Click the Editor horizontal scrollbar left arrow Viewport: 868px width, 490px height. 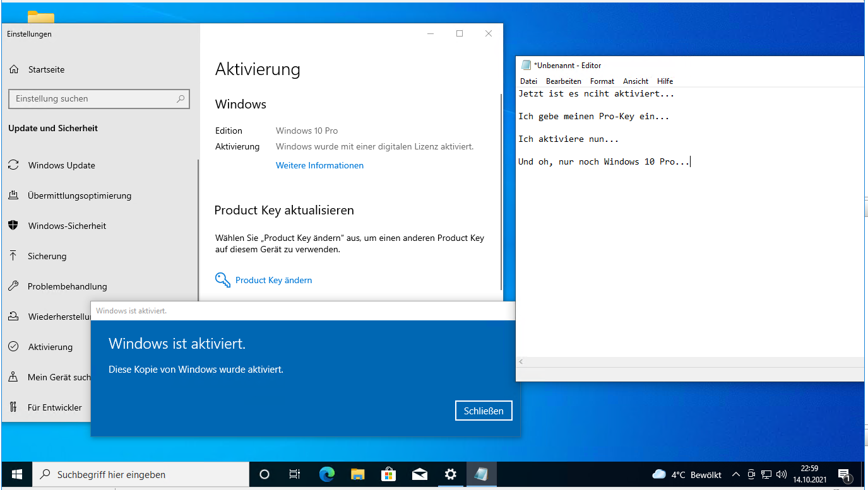coord(521,362)
